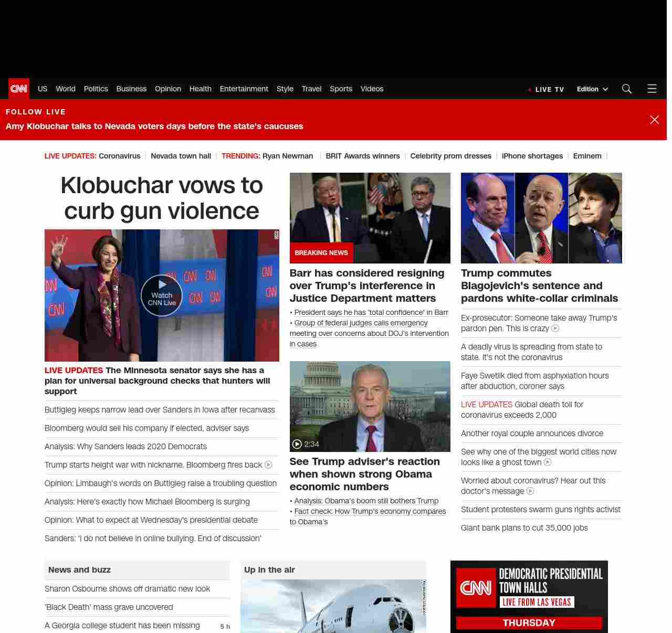Click play icon next to doctor's message
672x633 pixels.
(530, 491)
